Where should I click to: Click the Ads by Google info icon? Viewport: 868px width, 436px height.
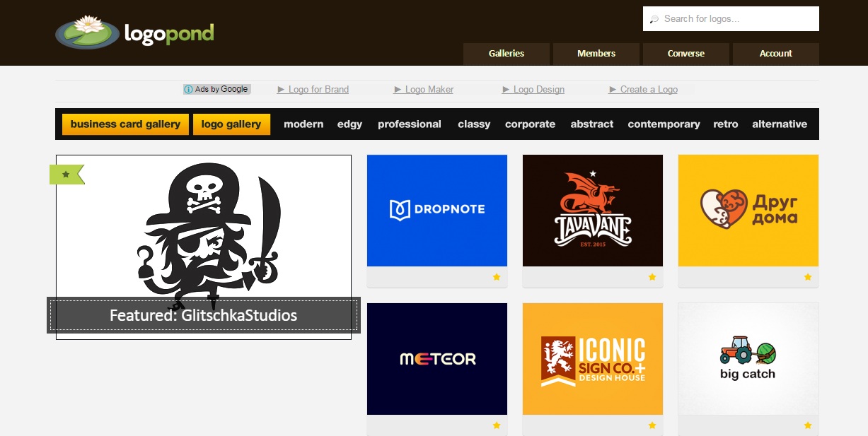tap(188, 89)
